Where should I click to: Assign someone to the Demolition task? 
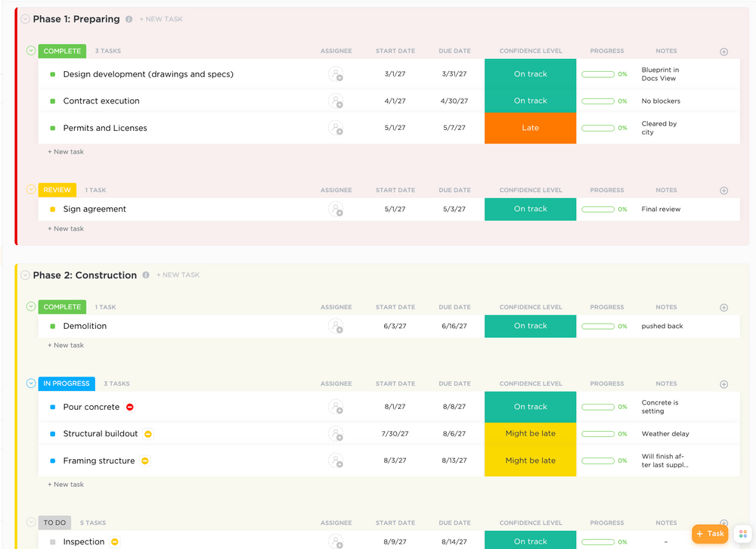tap(336, 326)
